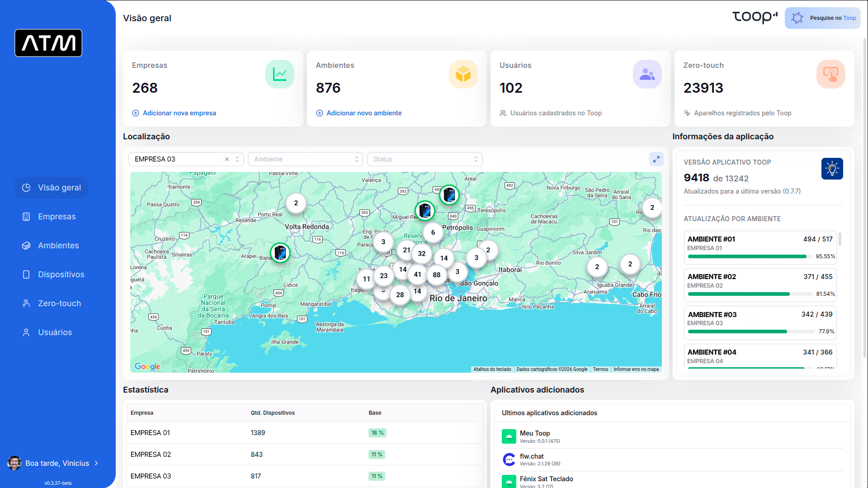Click the ATM logo in sidebar
This screenshot has height=488, width=868.
48,43
